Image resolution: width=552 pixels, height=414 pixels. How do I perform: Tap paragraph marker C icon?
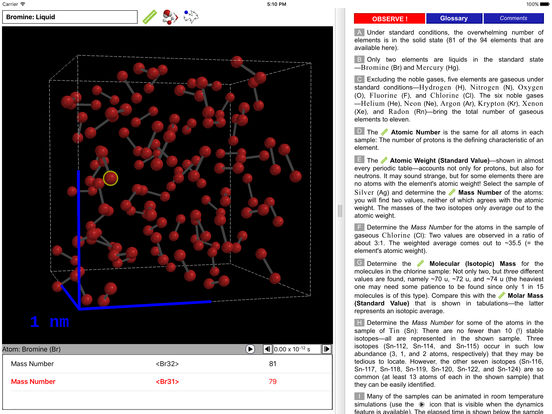coord(359,79)
